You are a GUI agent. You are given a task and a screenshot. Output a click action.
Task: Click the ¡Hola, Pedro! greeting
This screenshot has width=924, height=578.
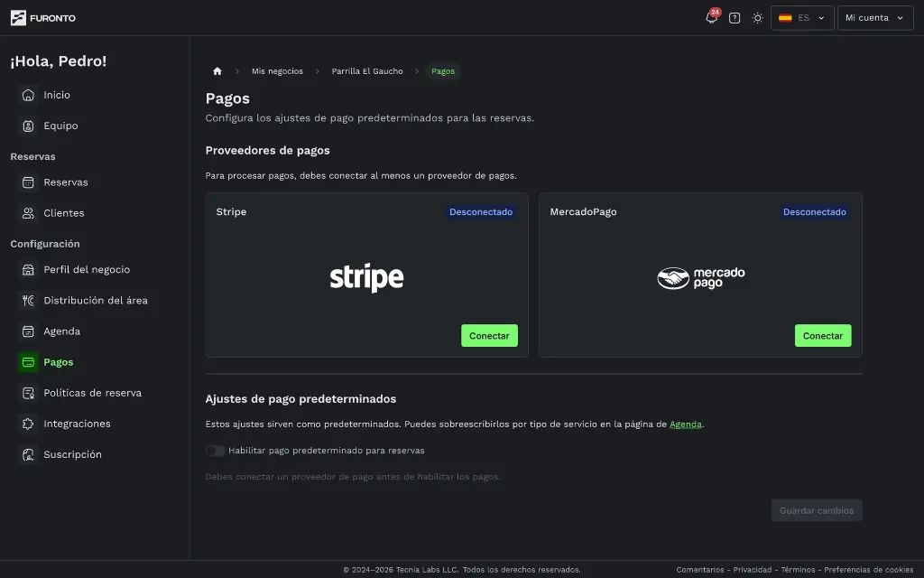59,61
